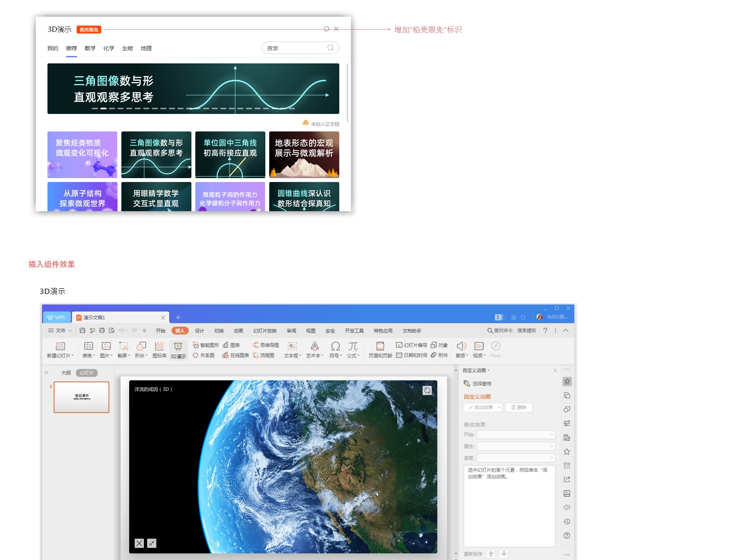Viewport: 747px width, 560px height.
Task: Switch slide pane to 幻灯片 view
Action: (x=86, y=373)
